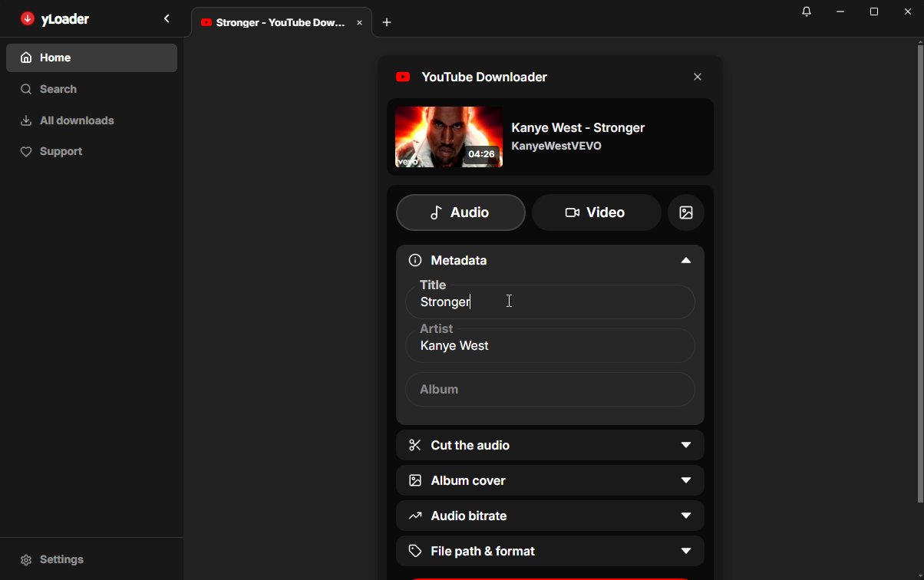Expand File path & format section
The width and height of the screenshot is (924, 580).
click(x=685, y=552)
